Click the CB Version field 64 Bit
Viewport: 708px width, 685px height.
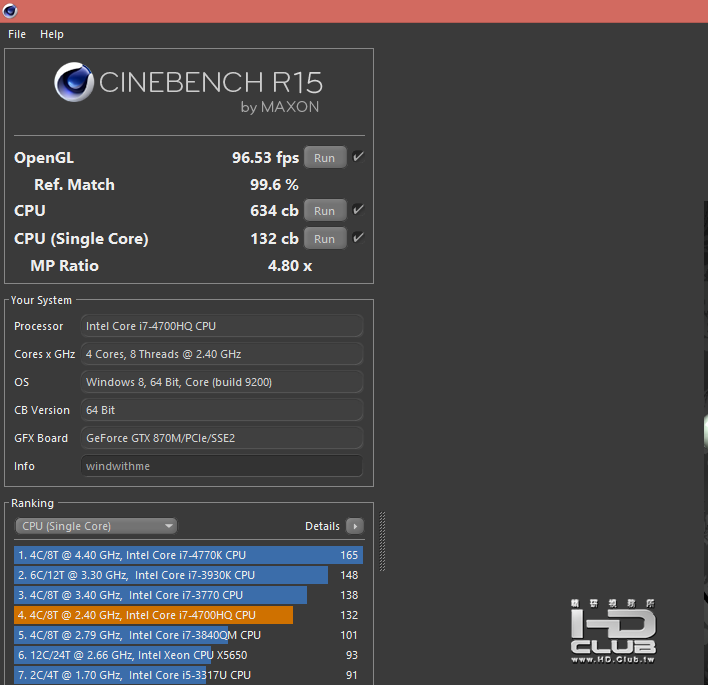point(222,410)
